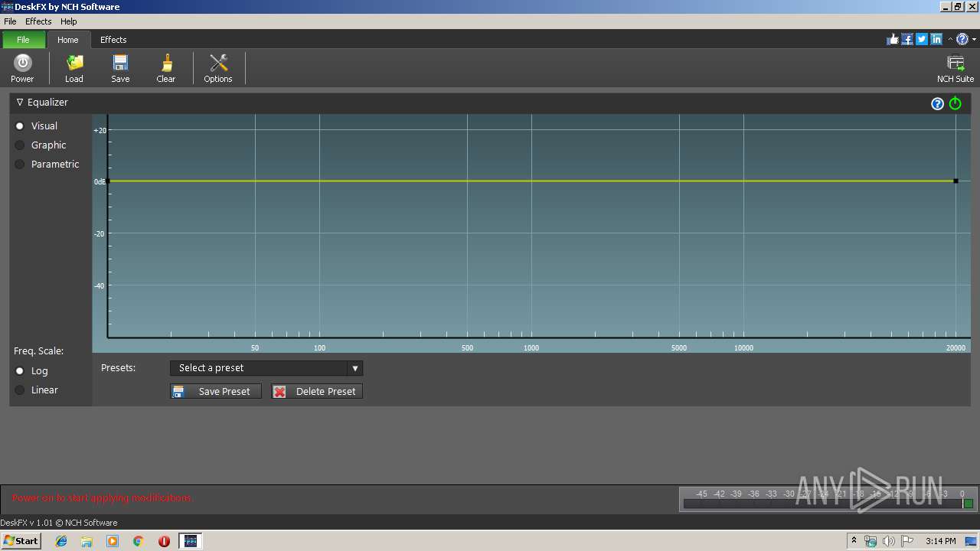
Task: Click the Save toolbar icon
Action: point(120,68)
